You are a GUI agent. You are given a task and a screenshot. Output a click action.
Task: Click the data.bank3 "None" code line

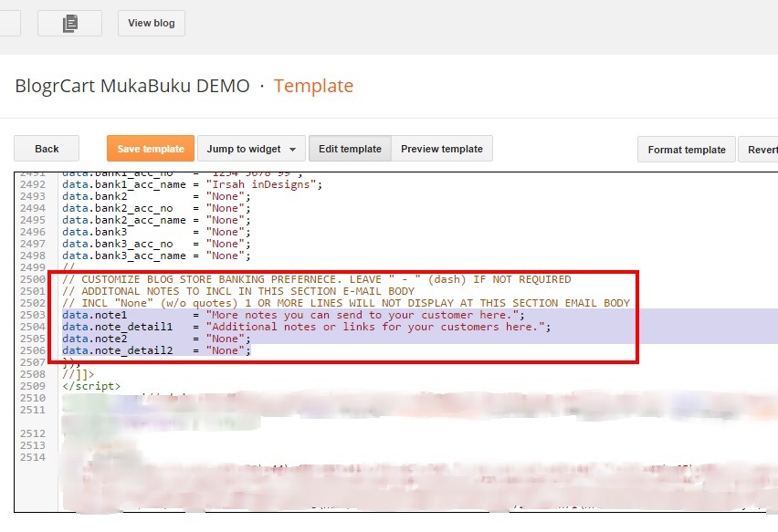point(156,232)
